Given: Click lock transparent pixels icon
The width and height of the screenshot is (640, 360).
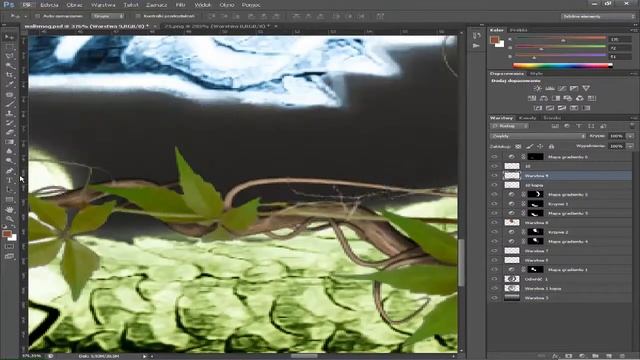Looking at the screenshot, I should pos(518,147).
